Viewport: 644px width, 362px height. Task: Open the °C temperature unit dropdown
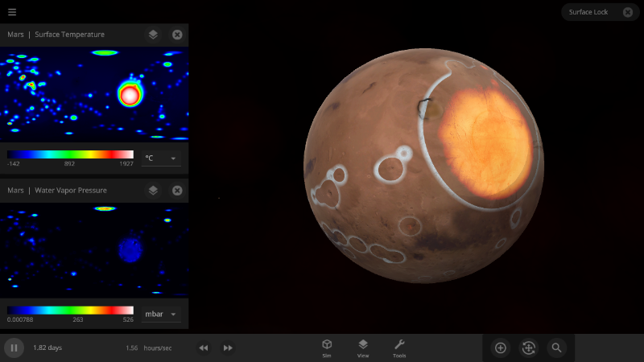coord(161,158)
